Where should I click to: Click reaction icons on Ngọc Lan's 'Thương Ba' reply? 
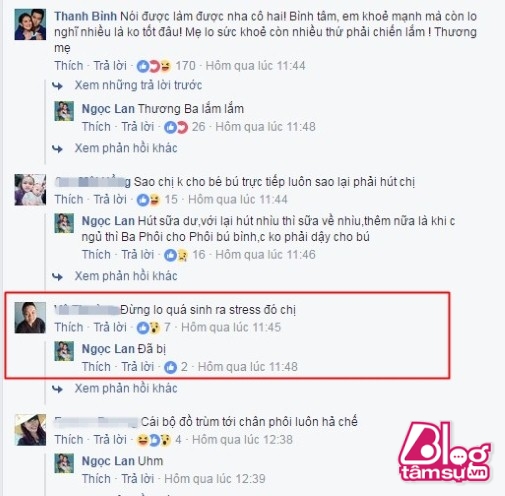point(176,127)
